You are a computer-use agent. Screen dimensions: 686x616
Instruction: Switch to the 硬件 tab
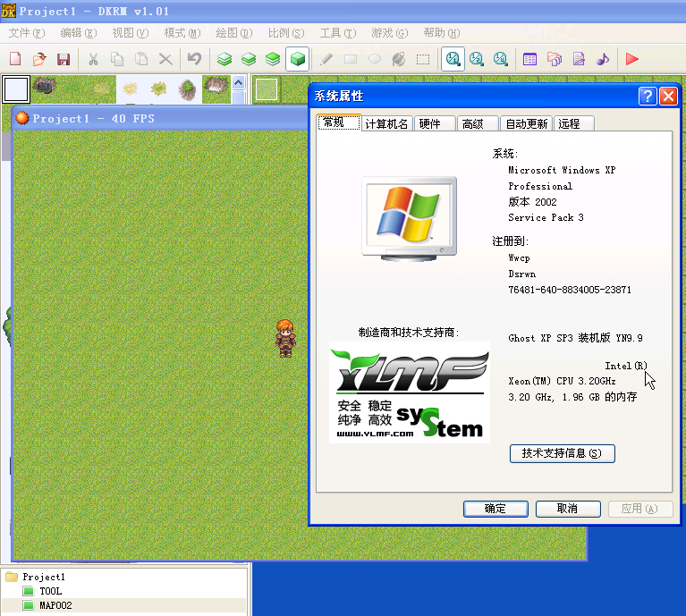pos(435,123)
